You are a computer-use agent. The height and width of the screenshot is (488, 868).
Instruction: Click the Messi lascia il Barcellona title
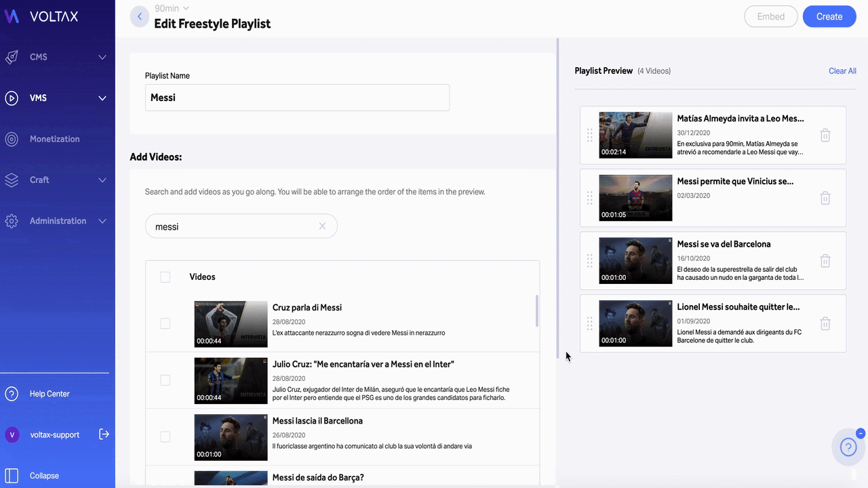[x=317, y=421]
